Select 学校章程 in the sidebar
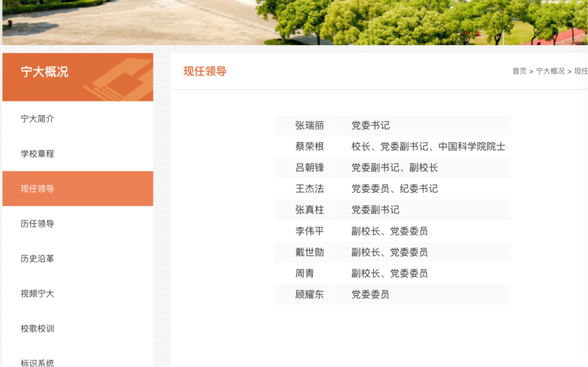 click(38, 154)
